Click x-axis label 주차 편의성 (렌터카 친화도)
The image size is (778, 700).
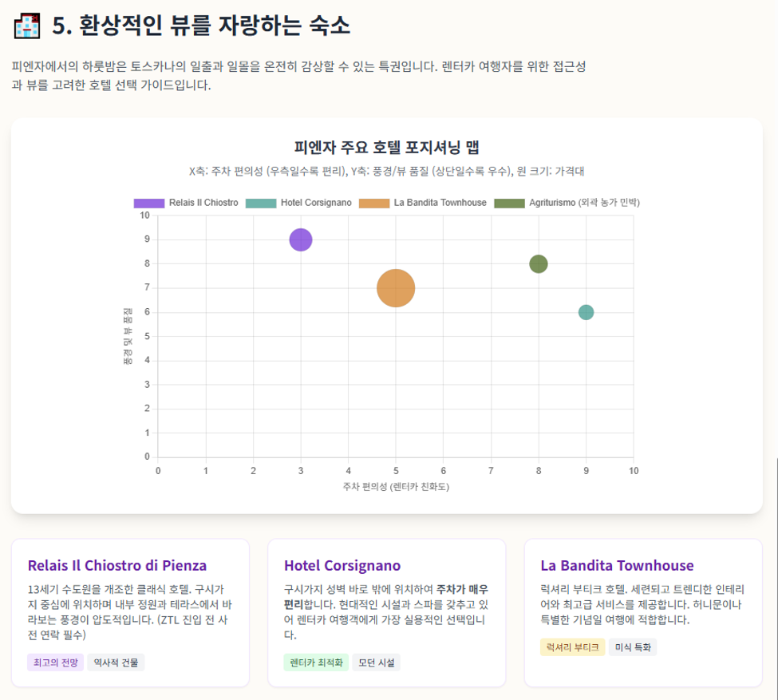pyautogui.click(x=396, y=487)
